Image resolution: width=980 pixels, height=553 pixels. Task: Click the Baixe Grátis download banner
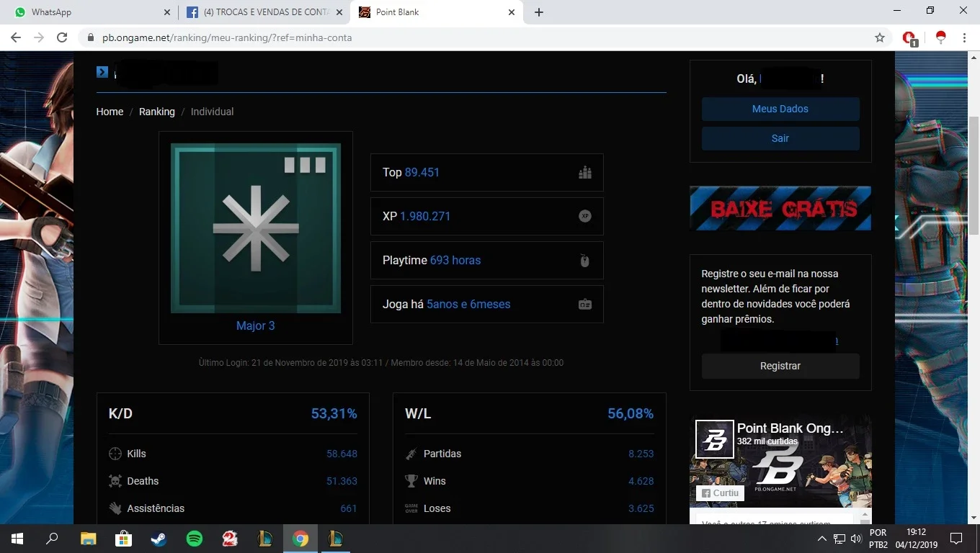tap(780, 208)
